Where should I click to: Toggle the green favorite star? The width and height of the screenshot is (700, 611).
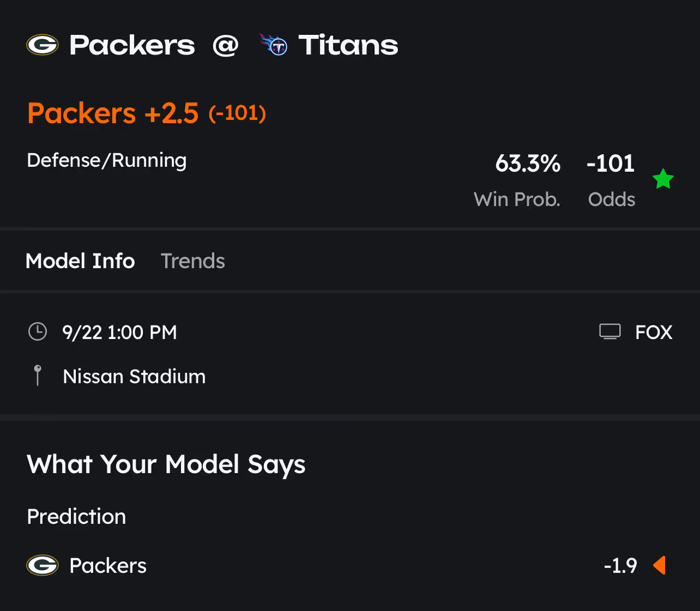[x=663, y=179]
